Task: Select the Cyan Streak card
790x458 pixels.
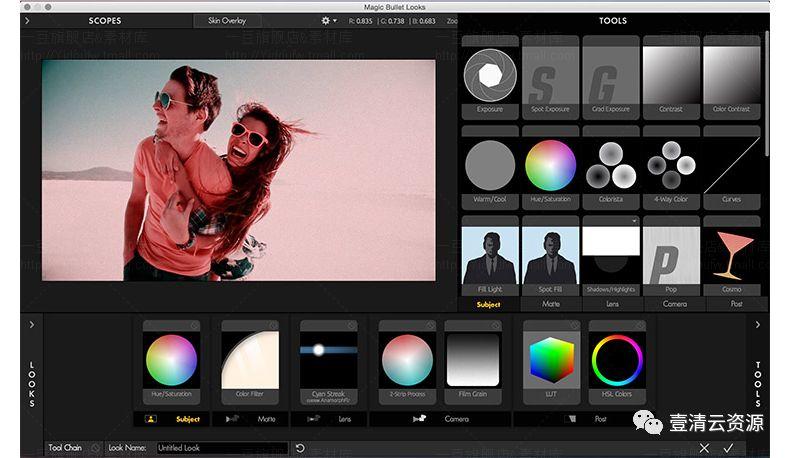Action: pyautogui.click(x=328, y=362)
